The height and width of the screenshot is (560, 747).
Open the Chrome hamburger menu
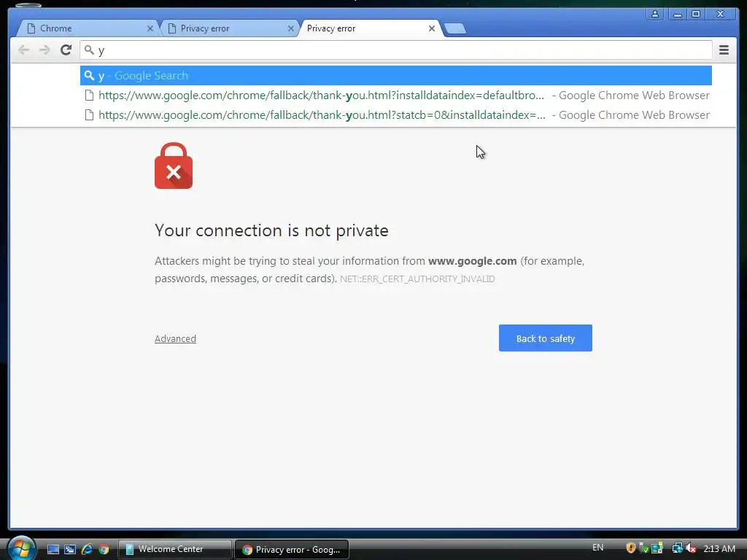click(x=724, y=50)
